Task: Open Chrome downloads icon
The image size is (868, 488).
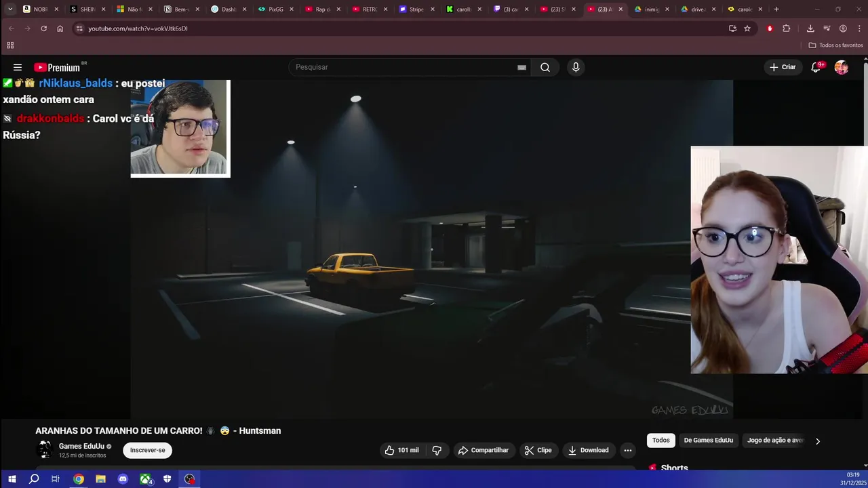Action: (x=810, y=28)
